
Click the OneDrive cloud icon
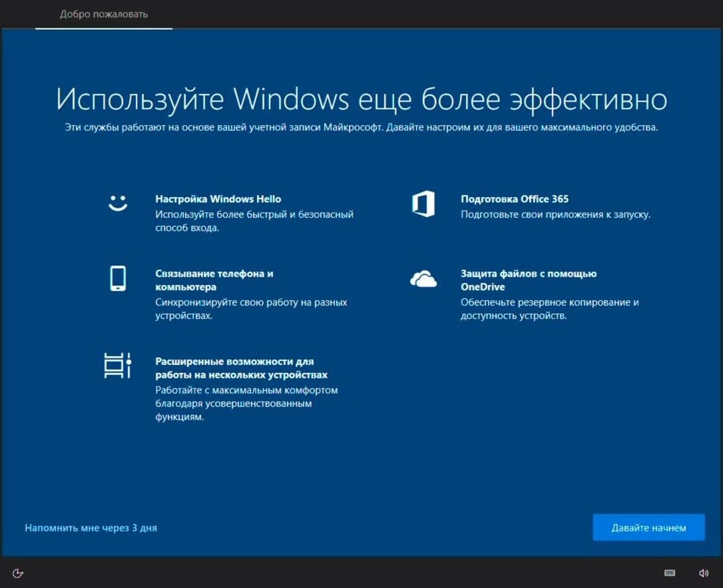tap(423, 280)
